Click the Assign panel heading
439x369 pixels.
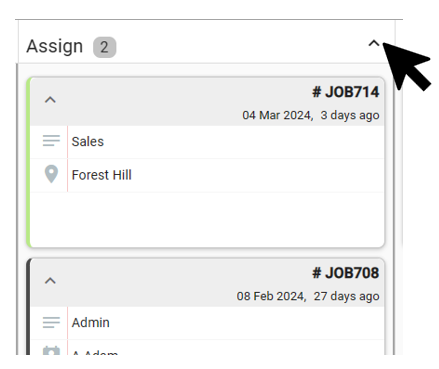55,46
